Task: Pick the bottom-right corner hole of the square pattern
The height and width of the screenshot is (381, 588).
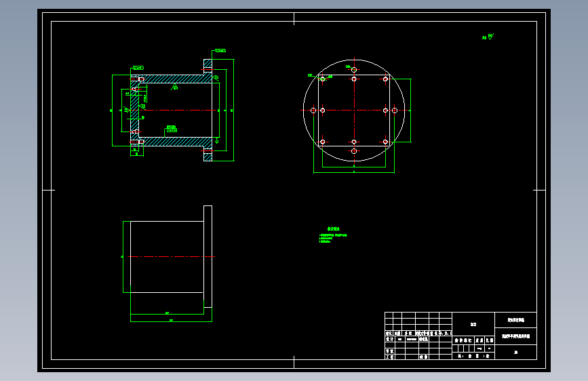Action: [x=385, y=142]
